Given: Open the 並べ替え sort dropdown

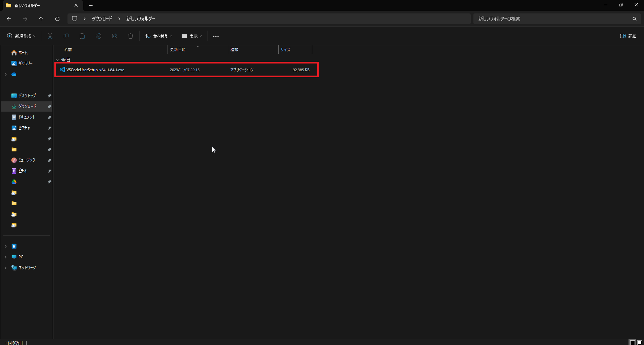Looking at the screenshot, I should coord(158,36).
